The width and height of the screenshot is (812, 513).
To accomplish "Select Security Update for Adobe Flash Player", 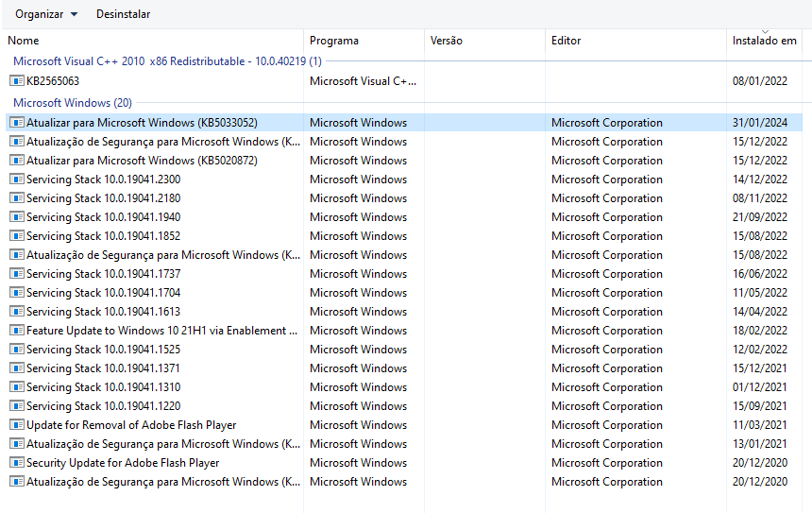I will tap(123, 463).
